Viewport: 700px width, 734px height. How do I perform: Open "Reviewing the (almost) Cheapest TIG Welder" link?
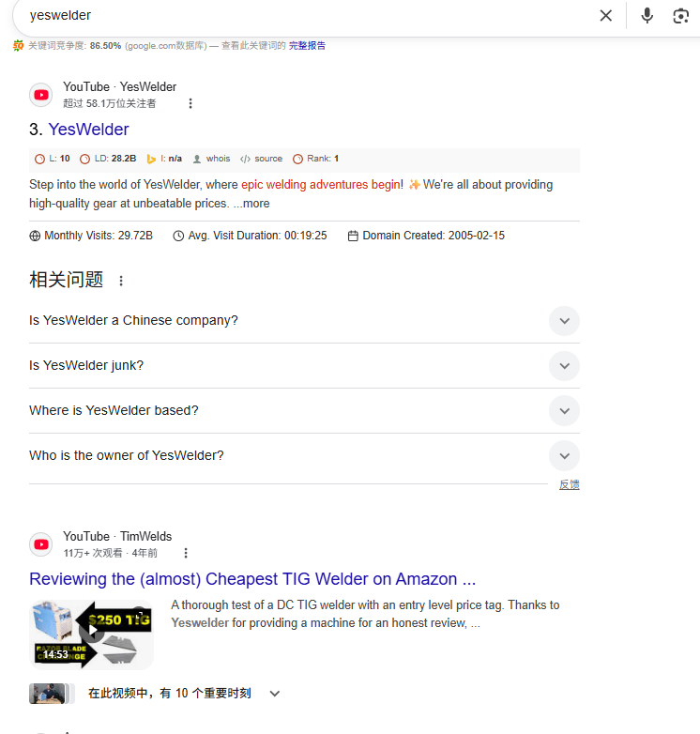point(252,579)
